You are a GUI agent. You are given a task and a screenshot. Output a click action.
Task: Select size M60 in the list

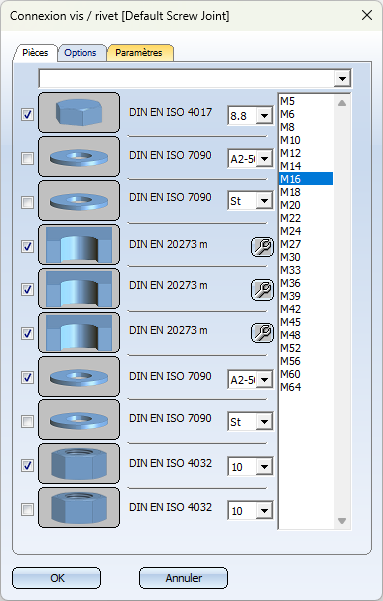[x=306, y=374]
